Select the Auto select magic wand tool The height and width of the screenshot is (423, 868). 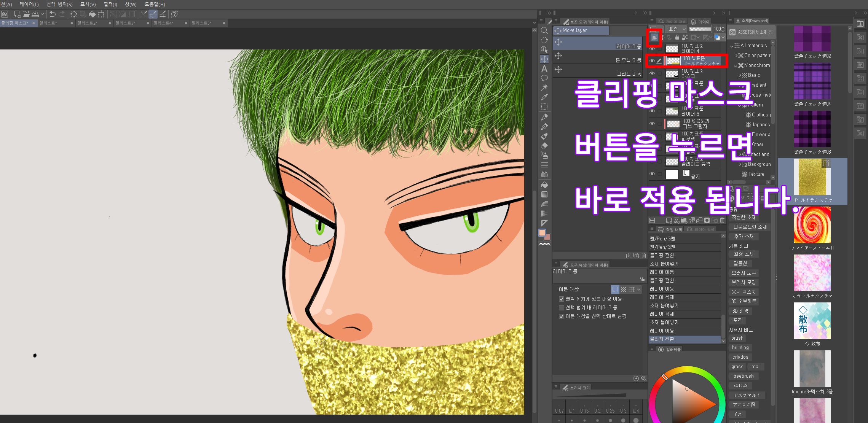[544, 87]
